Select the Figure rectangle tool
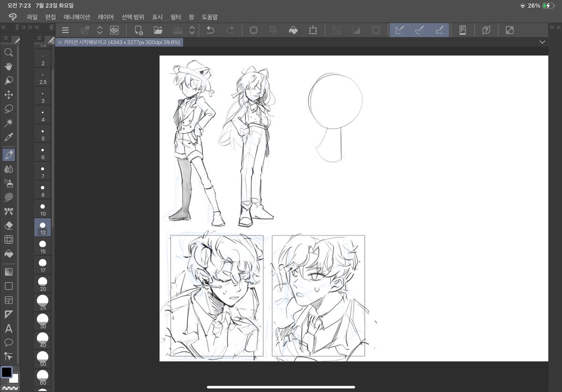 8,286
